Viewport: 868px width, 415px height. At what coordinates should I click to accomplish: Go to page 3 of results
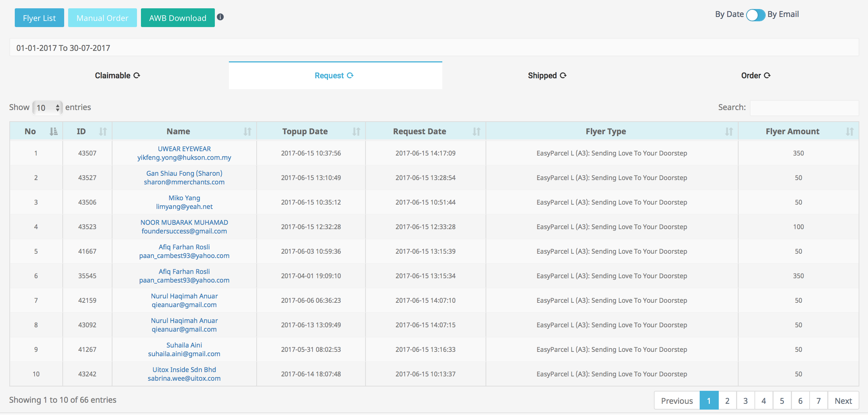click(745, 401)
